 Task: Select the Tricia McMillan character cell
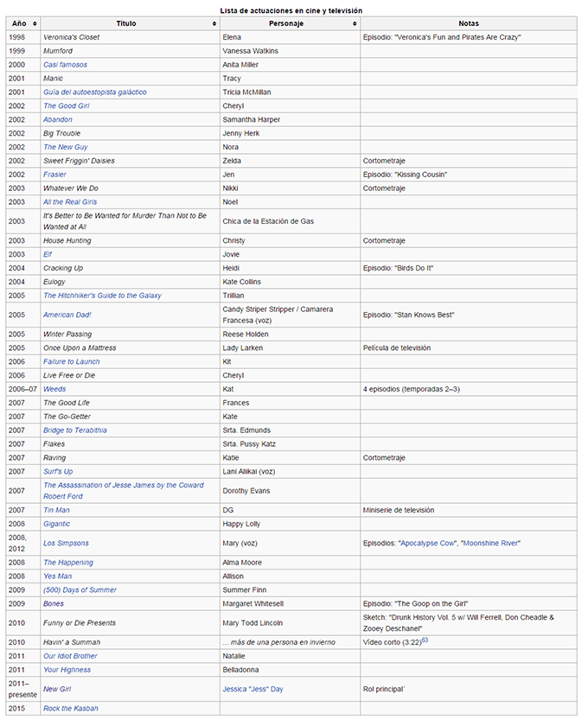click(x=291, y=92)
